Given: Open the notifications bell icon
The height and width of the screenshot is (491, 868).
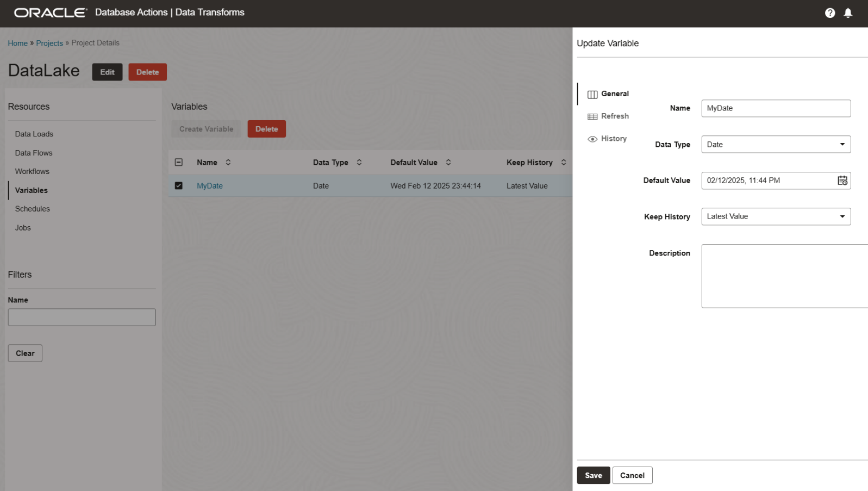Looking at the screenshot, I should (848, 13).
